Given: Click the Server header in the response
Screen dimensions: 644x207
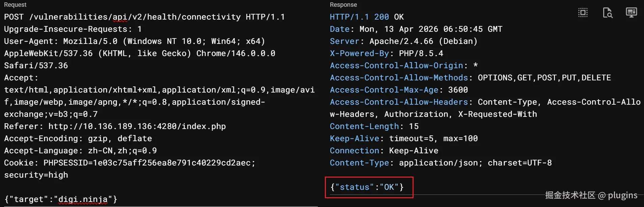Looking at the screenshot, I should click(x=403, y=41).
